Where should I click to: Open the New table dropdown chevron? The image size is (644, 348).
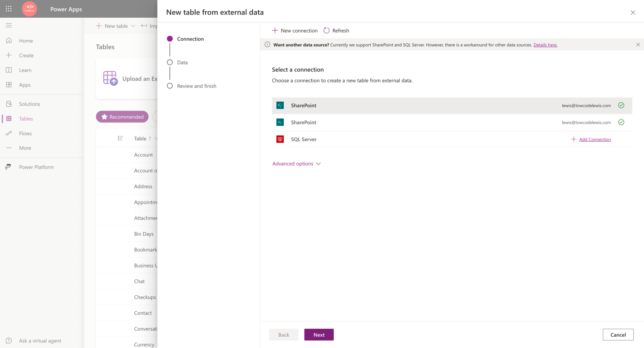pos(133,26)
